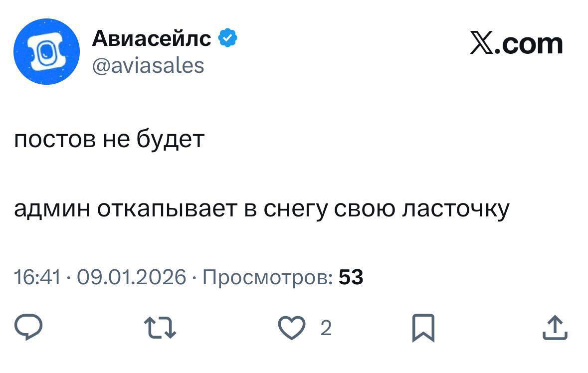Open the share upload arrow icon
Viewport: 588px width, 373px height.
556,329
